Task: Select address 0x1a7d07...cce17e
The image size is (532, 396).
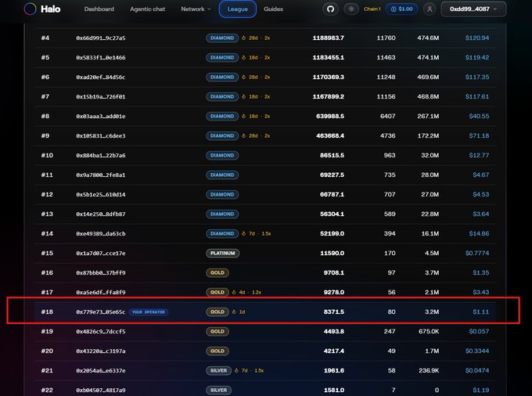Action: coord(101,253)
